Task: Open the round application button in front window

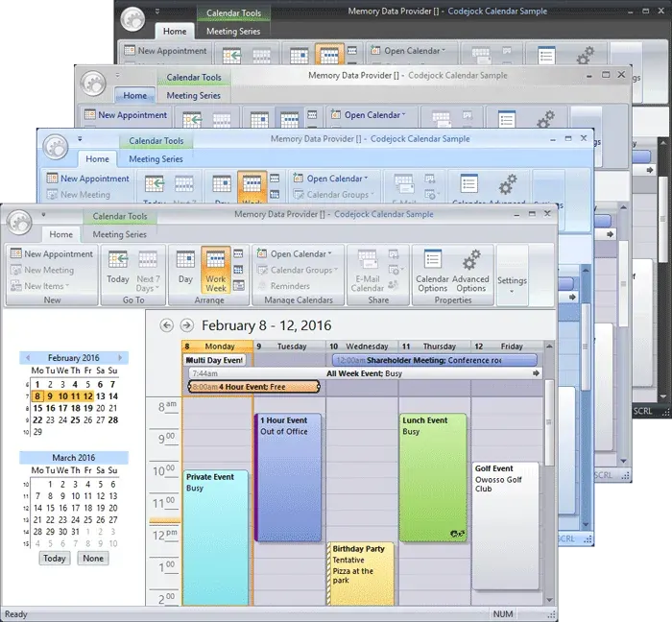Action: tap(19, 222)
